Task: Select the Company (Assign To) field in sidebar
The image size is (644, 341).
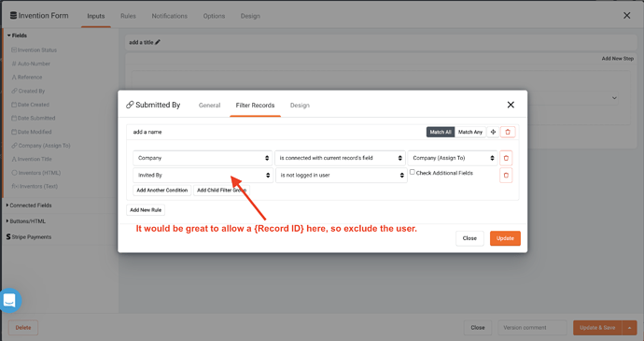Action: click(41, 145)
